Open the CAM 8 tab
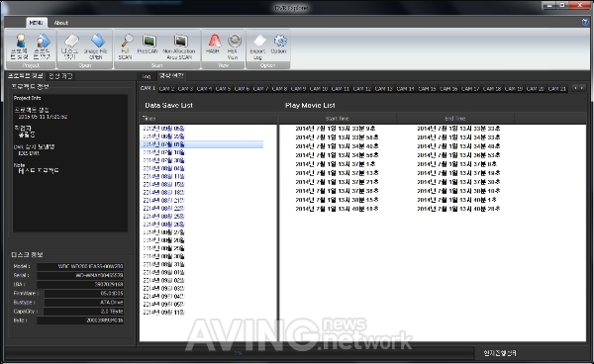 (279, 89)
